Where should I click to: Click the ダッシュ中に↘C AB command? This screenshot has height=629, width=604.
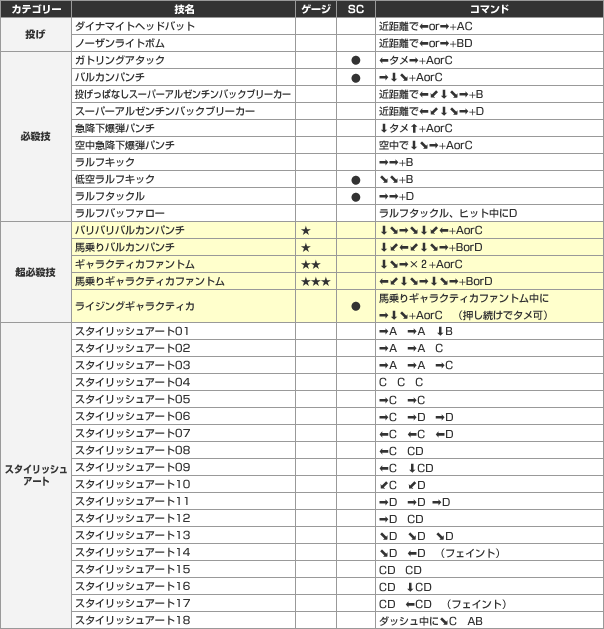coord(431,621)
